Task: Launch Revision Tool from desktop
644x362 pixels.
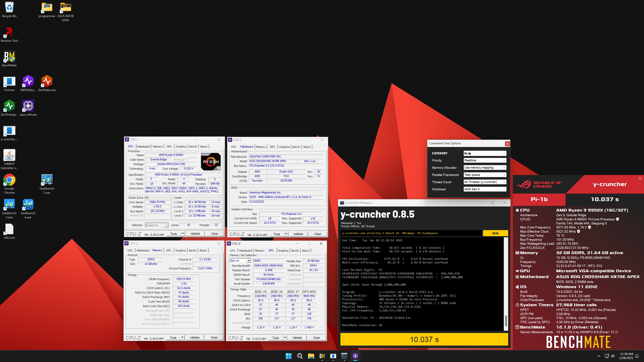Action: pyautogui.click(x=9, y=35)
